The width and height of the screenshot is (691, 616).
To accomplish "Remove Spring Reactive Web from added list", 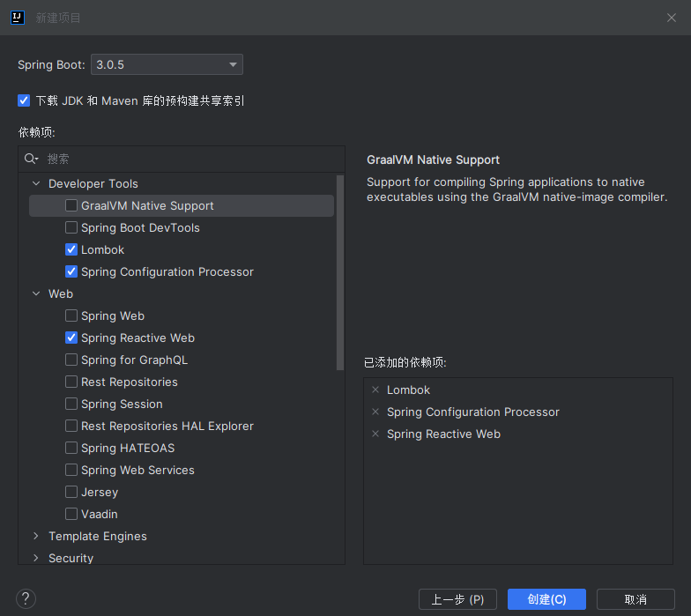I will (375, 434).
